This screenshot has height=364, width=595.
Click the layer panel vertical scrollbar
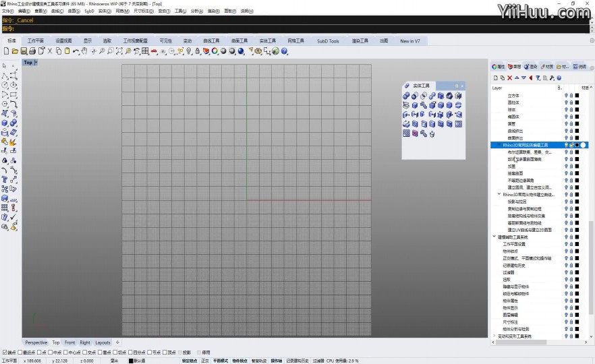click(591, 268)
